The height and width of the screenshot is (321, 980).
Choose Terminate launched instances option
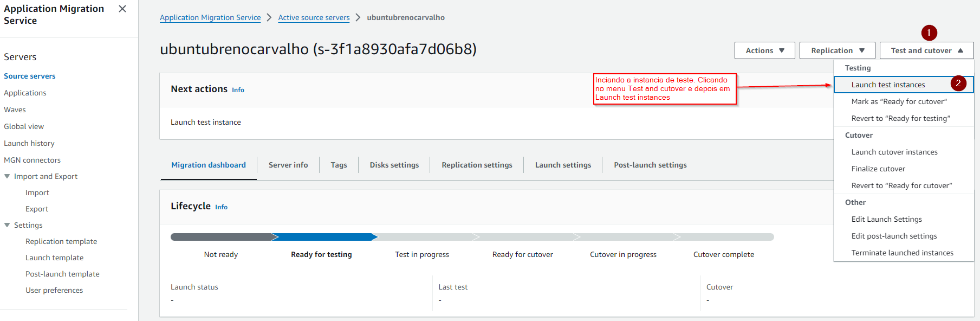[x=902, y=253]
